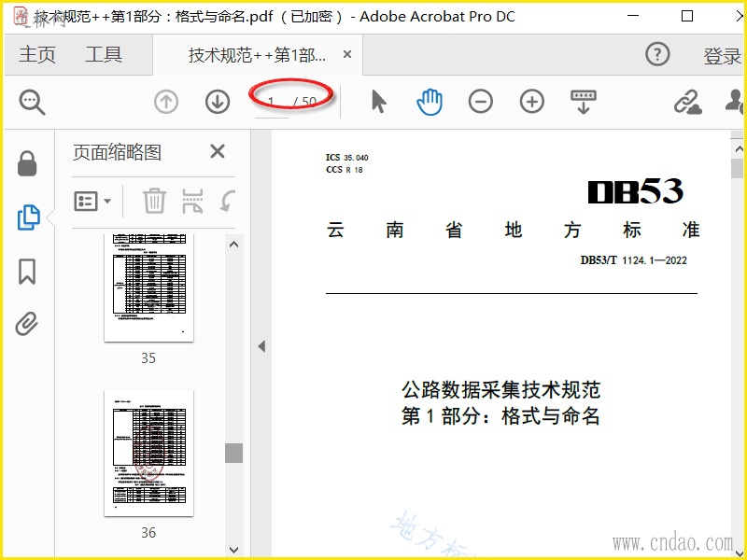Click the thumbnail panel scrollbar handle
This screenshot has width=747, height=560.
234,453
